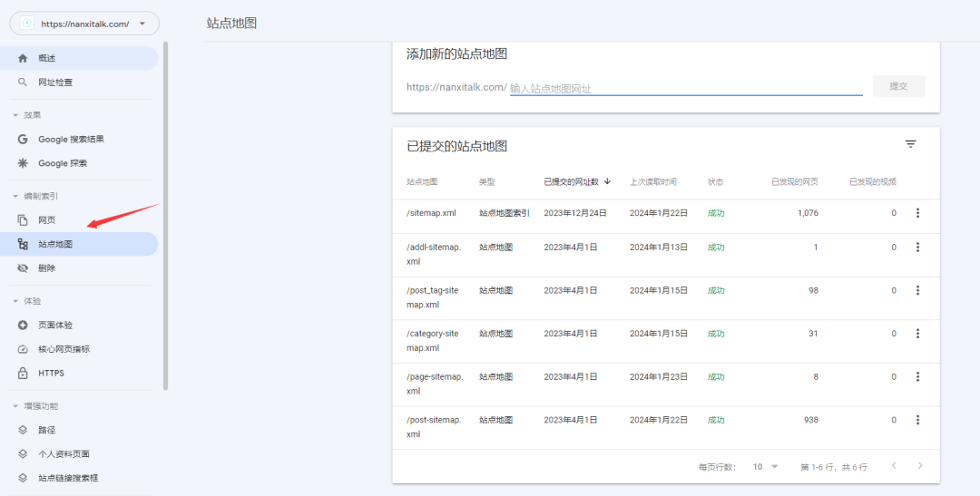The height and width of the screenshot is (496, 980).
Task: Open the 网页 indexing report
Action: tap(79, 219)
